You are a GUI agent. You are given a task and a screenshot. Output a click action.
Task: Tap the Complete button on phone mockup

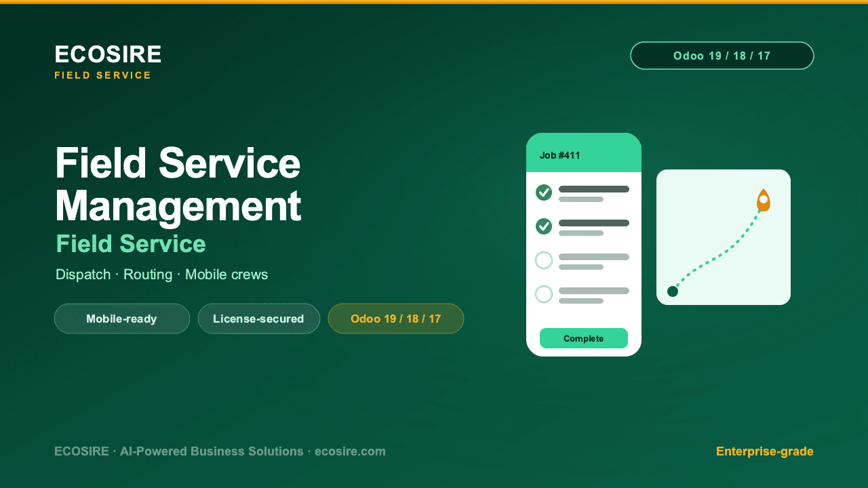click(x=584, y=338)
